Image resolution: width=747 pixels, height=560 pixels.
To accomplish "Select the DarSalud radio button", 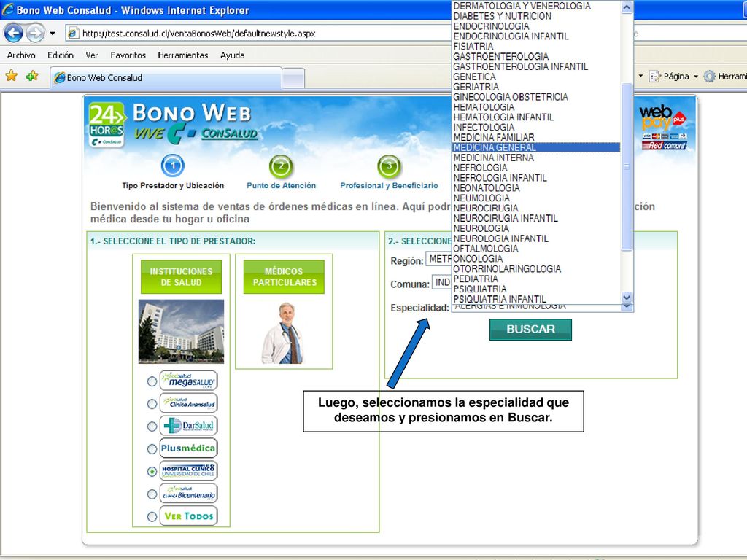I will (152, 426).
